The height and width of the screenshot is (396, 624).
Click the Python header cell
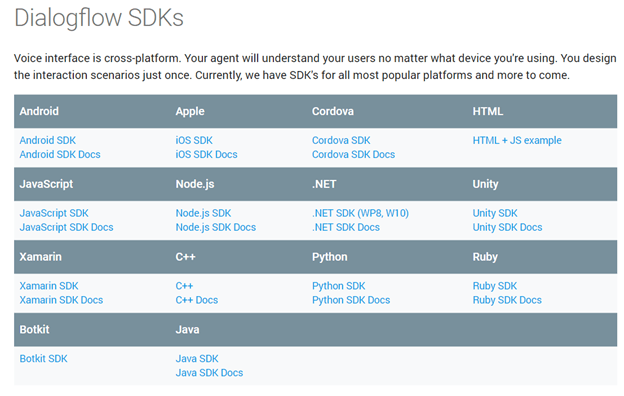coord(330,257)
